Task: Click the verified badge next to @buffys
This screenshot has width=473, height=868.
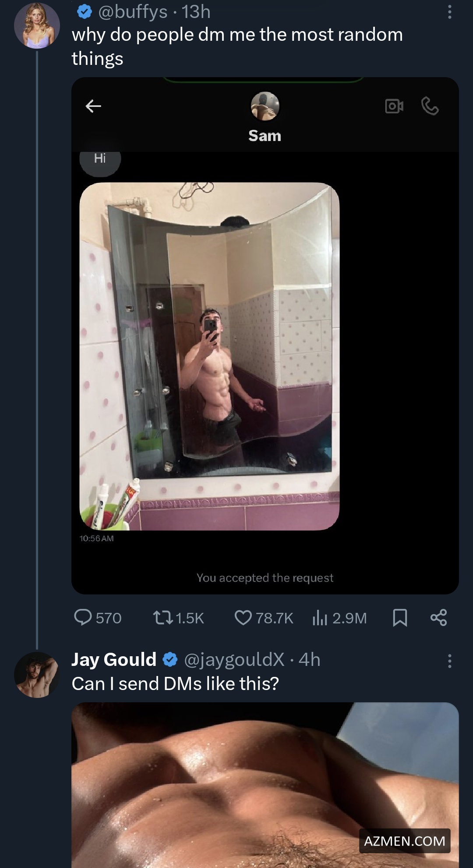Action: [x=84, y=12]
